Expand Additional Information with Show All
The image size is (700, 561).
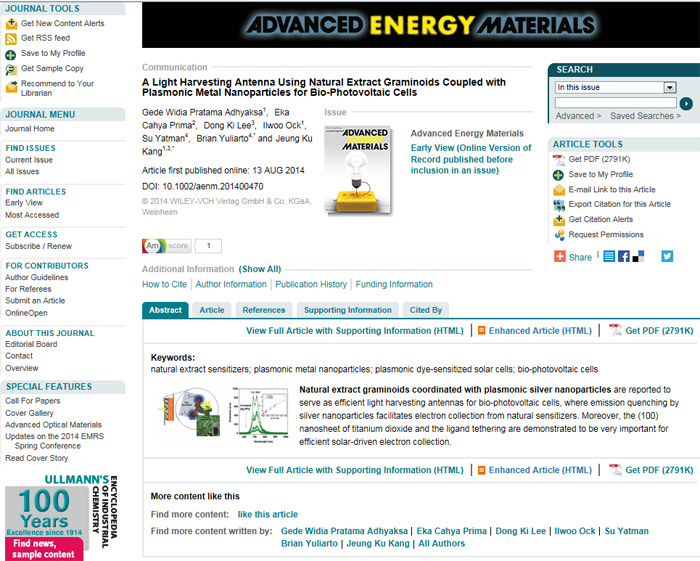[260, 269]
